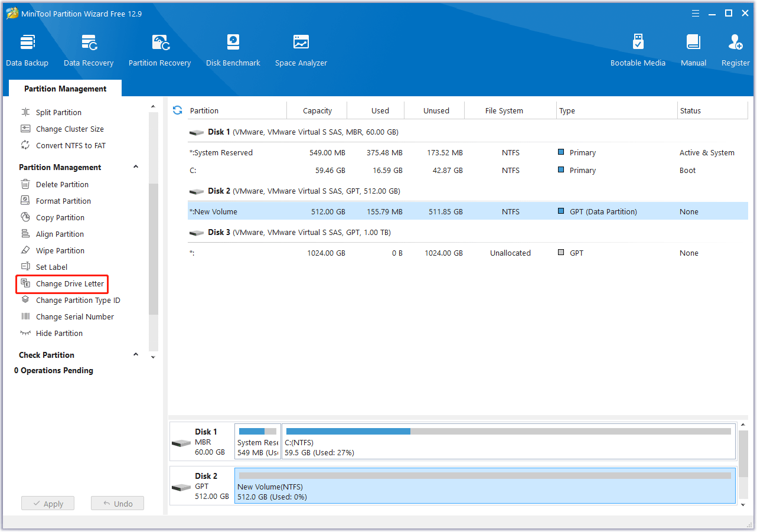Click the left panel scrollbar down arrow
This screenshot has height=532, width=757.
pos(154,357)
